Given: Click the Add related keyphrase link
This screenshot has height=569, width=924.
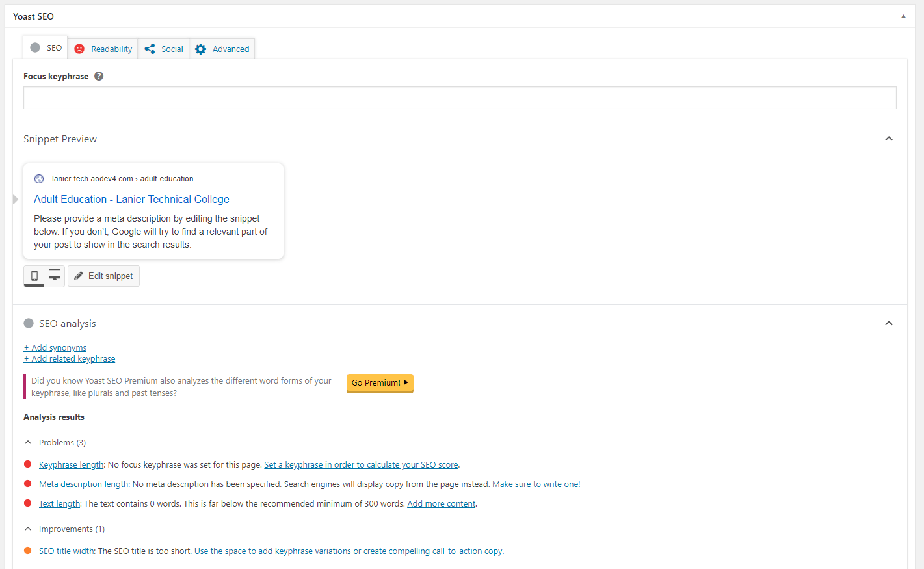Looking at the screenshot, I should 70,359.
